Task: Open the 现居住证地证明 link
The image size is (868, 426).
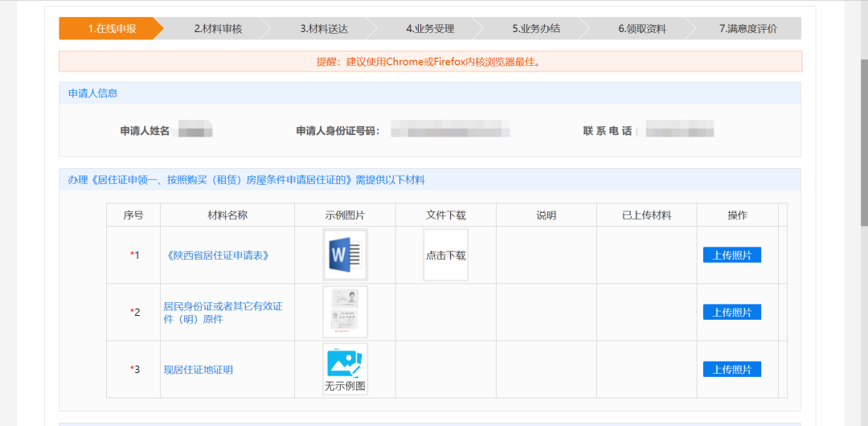Action: tap(199, 370)
